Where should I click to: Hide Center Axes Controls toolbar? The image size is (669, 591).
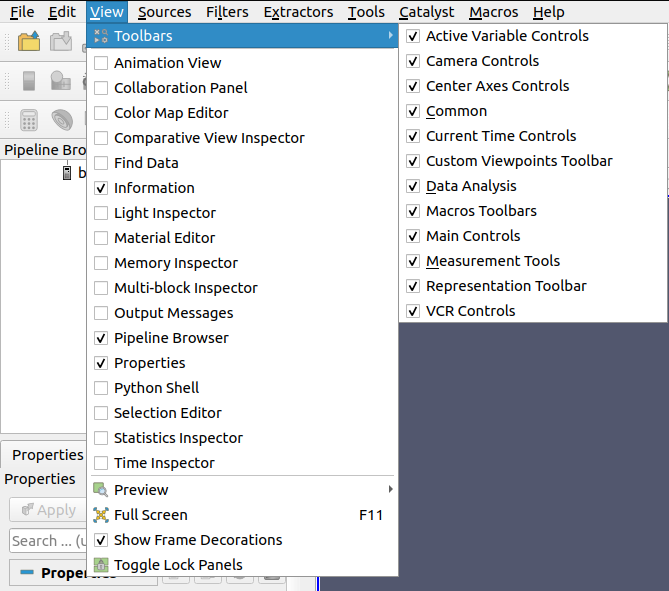click(413, 86)
